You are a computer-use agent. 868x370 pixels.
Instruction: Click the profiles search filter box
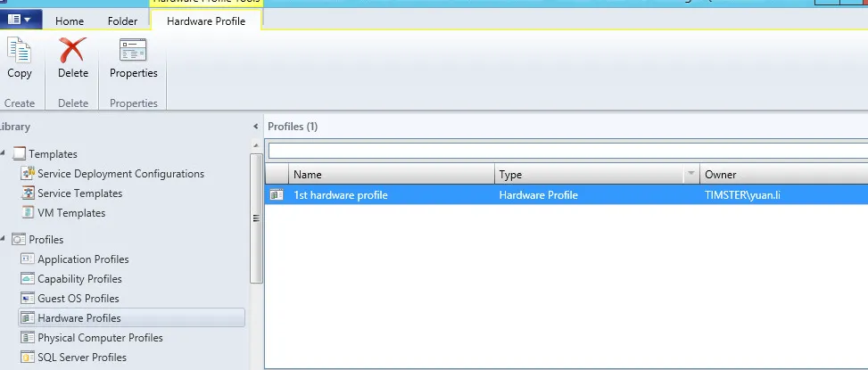point(568,151)
